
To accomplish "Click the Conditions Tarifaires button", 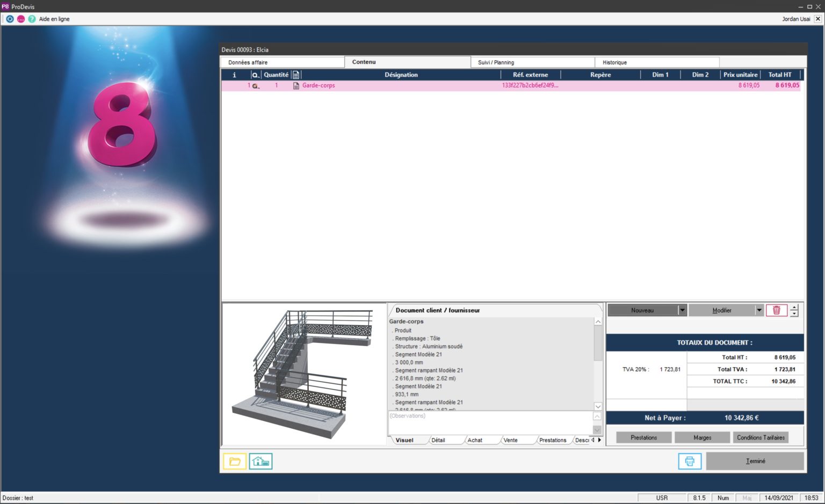I will (761, 437).
